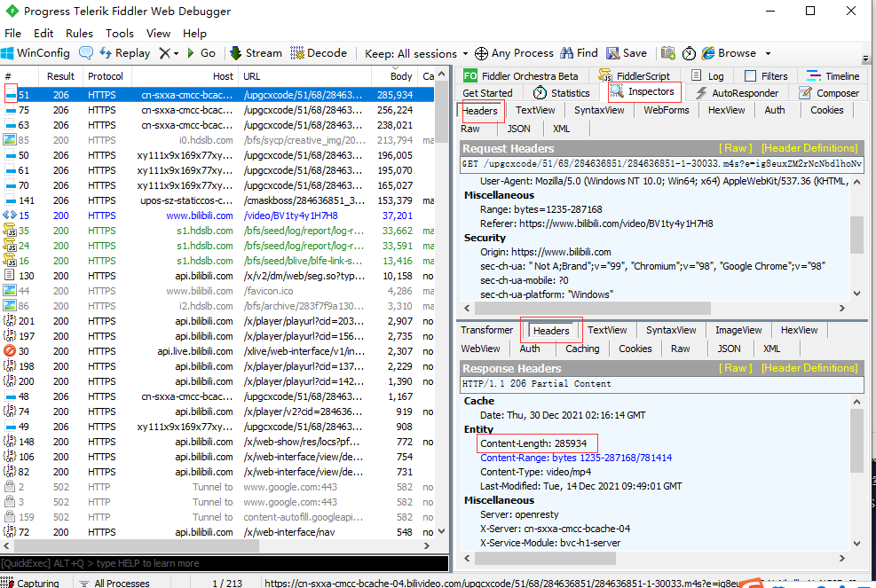Open the File menu
Screen dimensions: 876x588
pyautogui.click(x=12, y=33)
